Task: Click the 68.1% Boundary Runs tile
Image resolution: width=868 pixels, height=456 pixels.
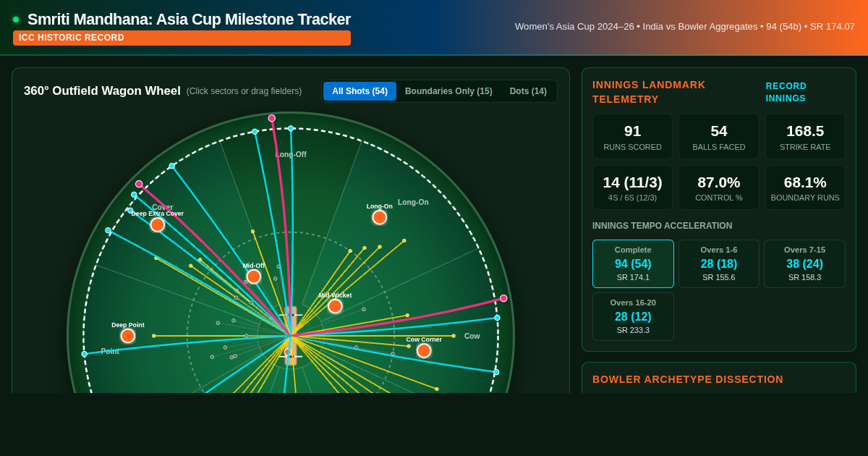Action: tap(805, 187)
